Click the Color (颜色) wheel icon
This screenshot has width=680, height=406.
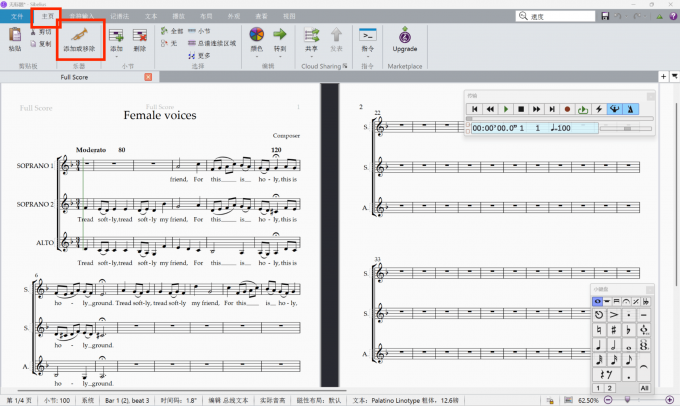pos(257,34)
